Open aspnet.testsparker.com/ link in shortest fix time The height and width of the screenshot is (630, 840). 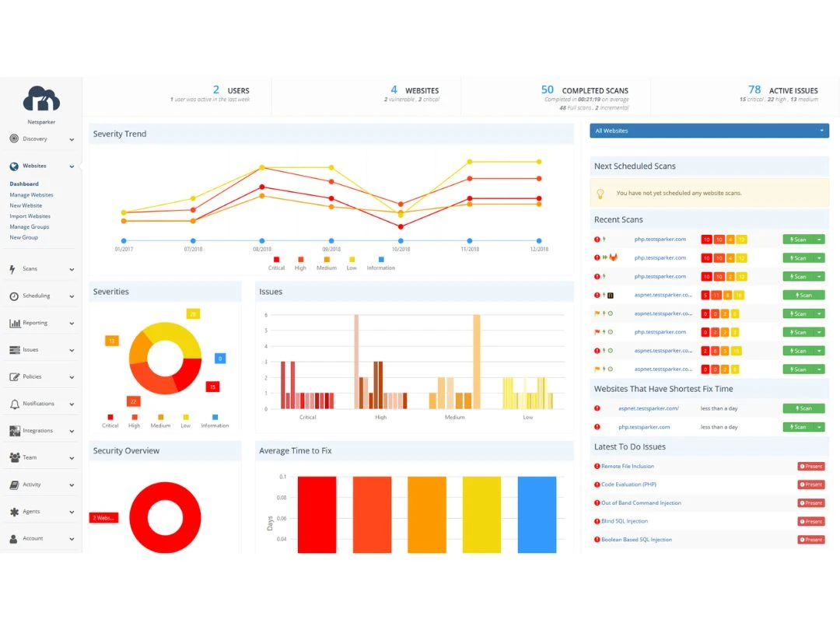click(648, 408)
